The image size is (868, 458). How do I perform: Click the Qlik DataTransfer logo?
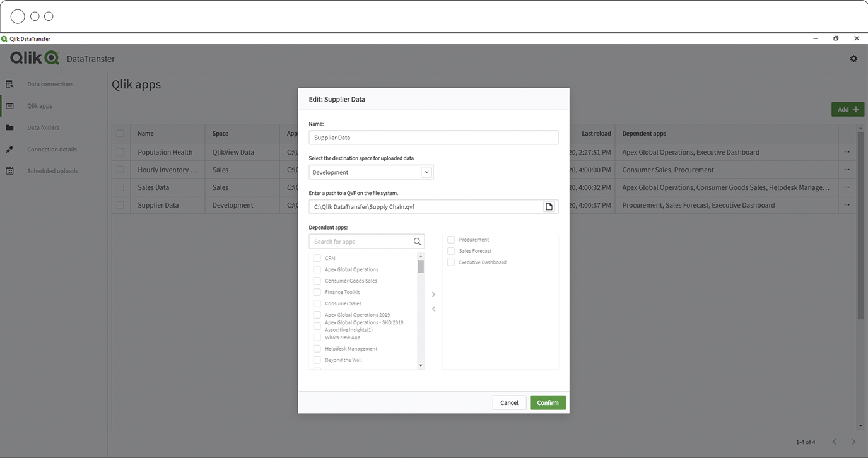point(33,58)
